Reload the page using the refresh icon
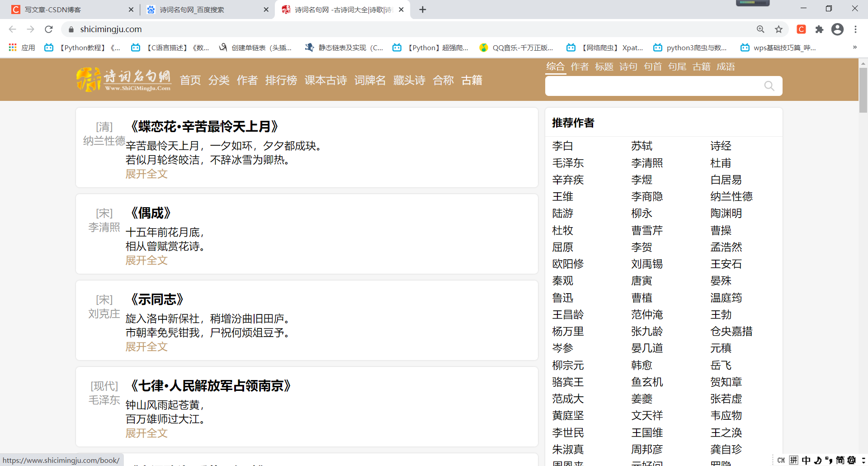The width and height of the screenshot is (868, 466). point(49,29)
